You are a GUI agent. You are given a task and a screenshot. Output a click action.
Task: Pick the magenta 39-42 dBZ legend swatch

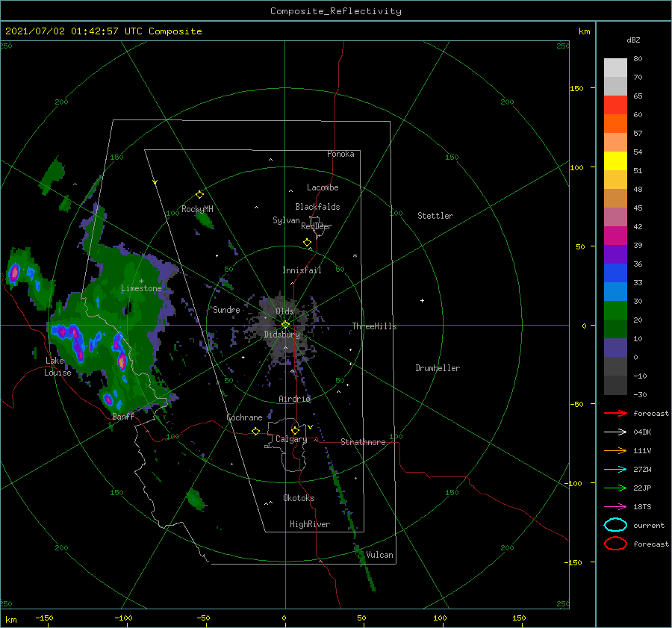pyautogui.click(x=615, y=235)
